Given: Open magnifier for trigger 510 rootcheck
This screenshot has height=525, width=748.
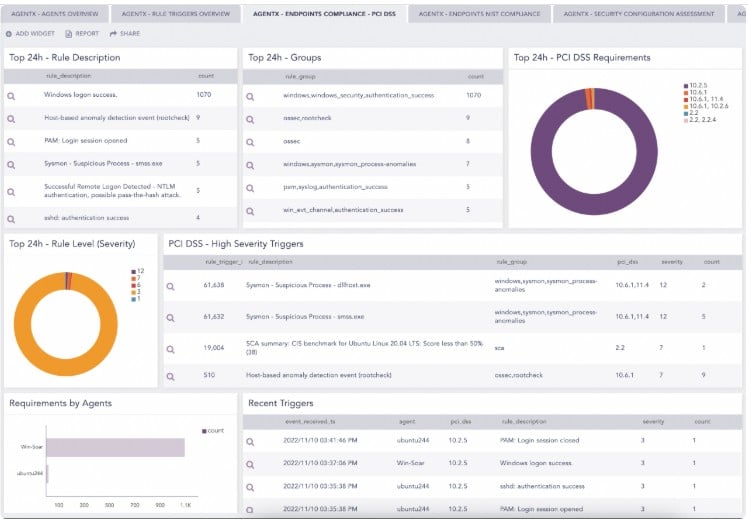Looking at the screenshot, I should [x=170, y=377].
